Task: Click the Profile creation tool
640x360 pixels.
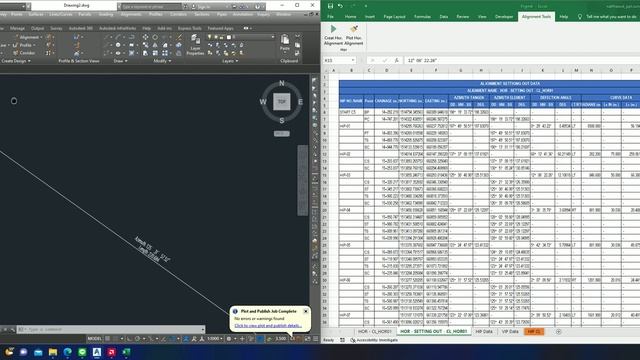Action: point(23,45)
